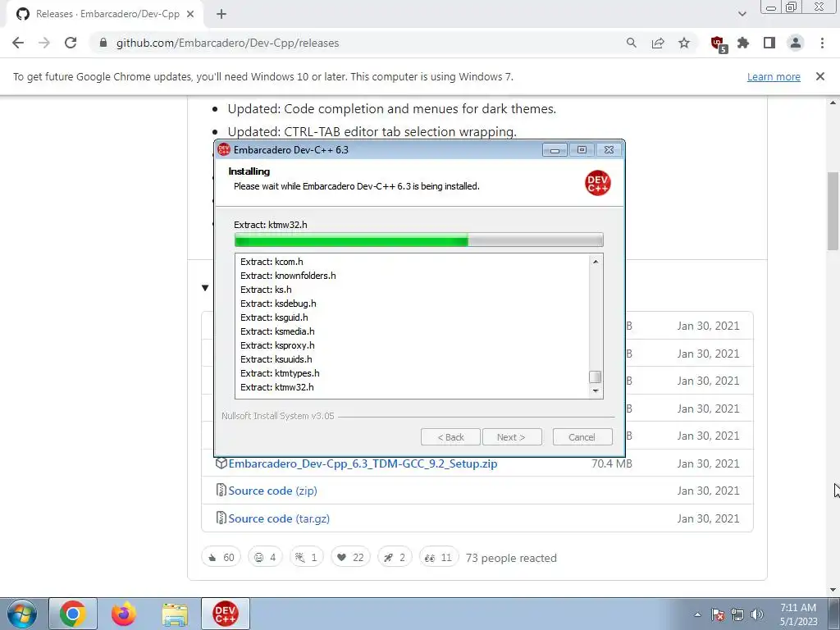
Task: Open the Chrome three-dot menu
Action: (x=822, y=43)
